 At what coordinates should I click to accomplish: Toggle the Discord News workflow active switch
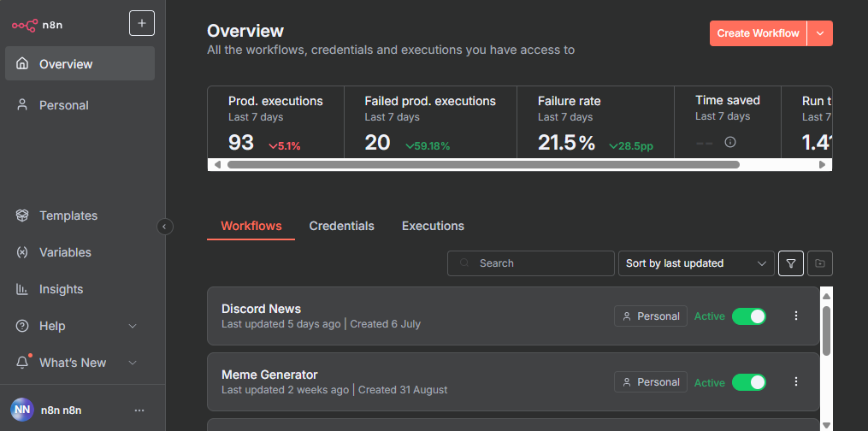click(x=748, y=316)
